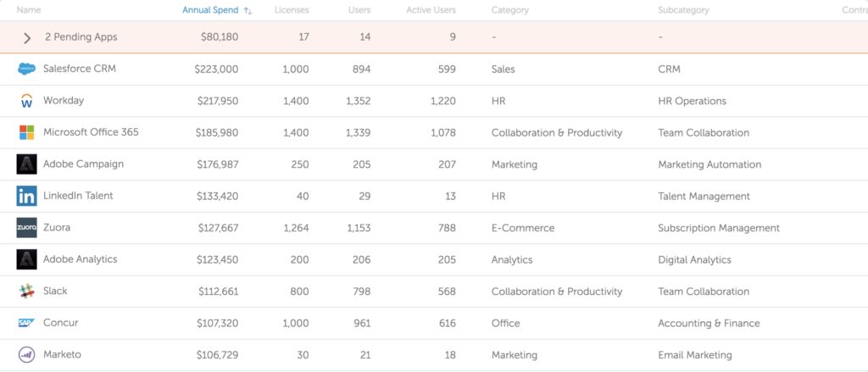This screenshot has width=868, height=372.
Task: Select the Microsoft Office 365 logo
Action: click(26, 132)
